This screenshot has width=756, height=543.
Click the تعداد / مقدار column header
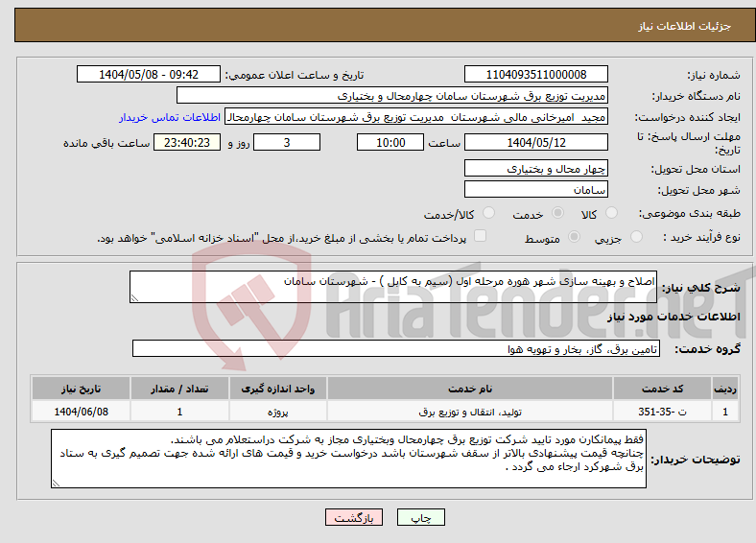179,389
